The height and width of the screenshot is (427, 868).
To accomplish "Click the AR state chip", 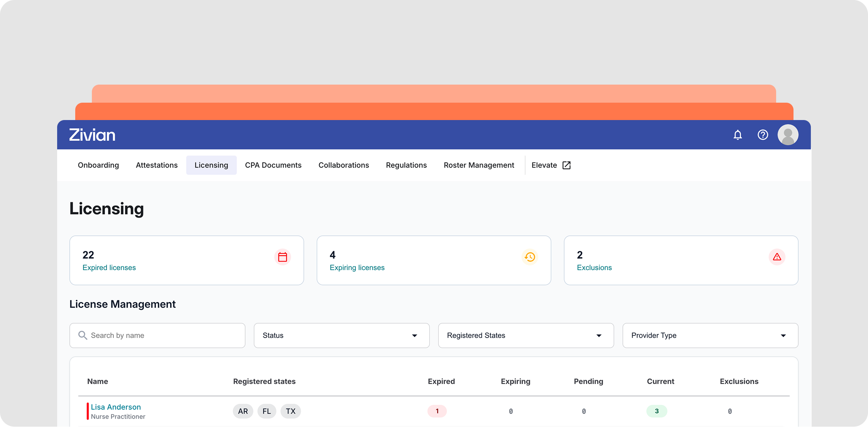I will click(243, 411).
